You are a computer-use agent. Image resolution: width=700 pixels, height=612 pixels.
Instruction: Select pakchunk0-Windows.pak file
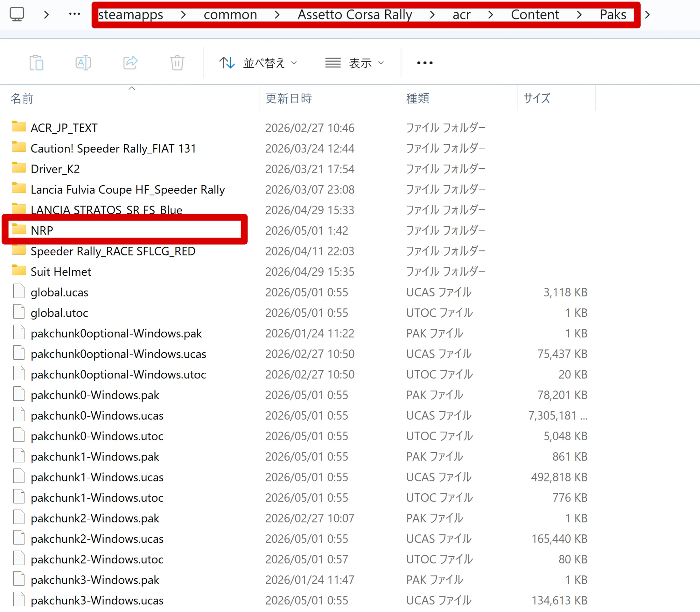(x=95, y=395)
